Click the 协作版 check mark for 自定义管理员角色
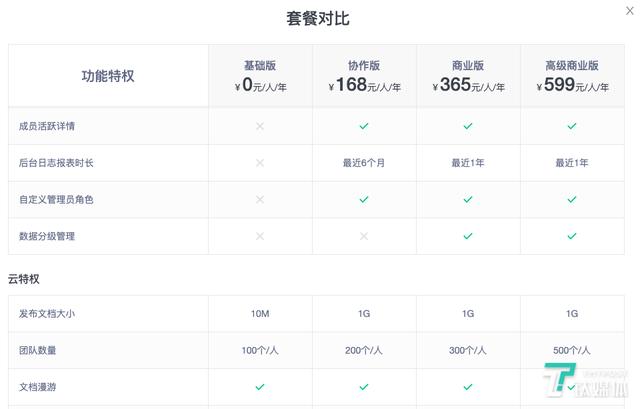Image resolution: width=640 pixels, height=409 pixels. 364,199
